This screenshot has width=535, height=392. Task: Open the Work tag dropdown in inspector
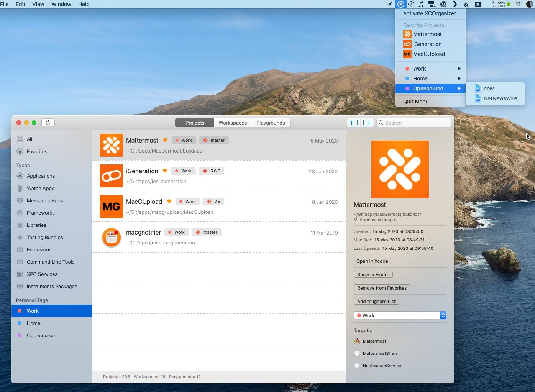[400, 315]
